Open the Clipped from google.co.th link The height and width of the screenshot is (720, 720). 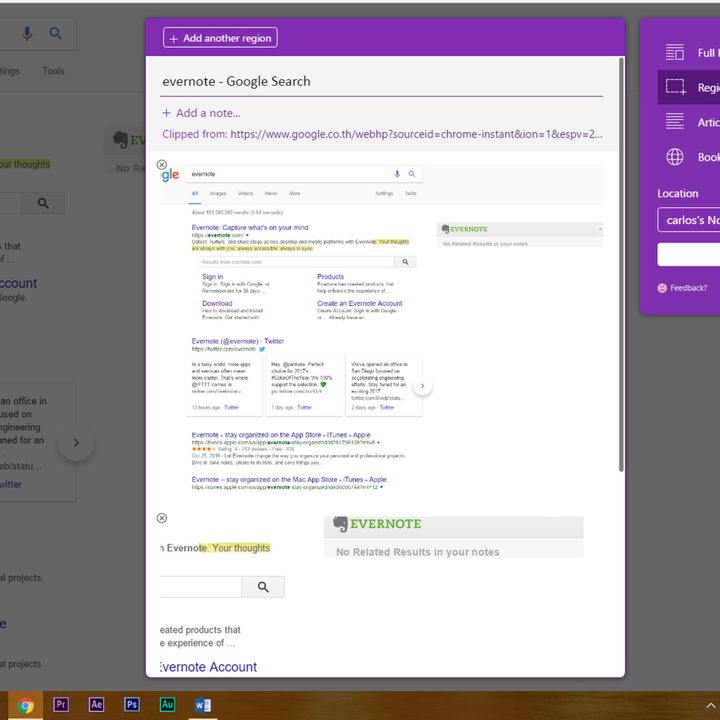(x=416, y=134)
